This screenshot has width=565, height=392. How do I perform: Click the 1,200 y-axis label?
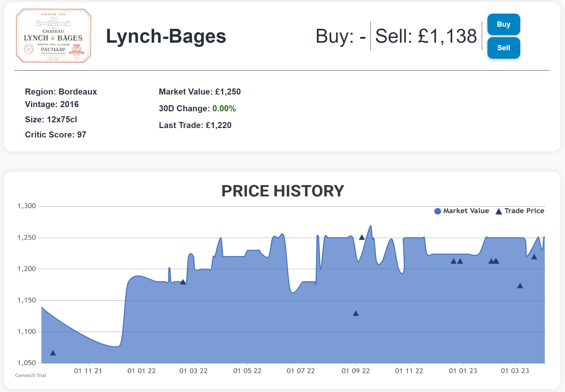tap(26, 269)
